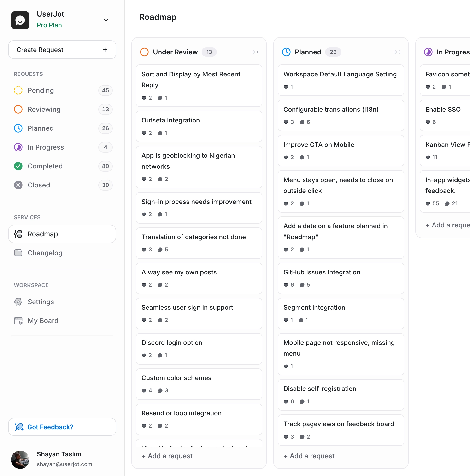Screen dimensions: 470x476
Task: Click the Got Feedback? link
Action: pos(50,427)
